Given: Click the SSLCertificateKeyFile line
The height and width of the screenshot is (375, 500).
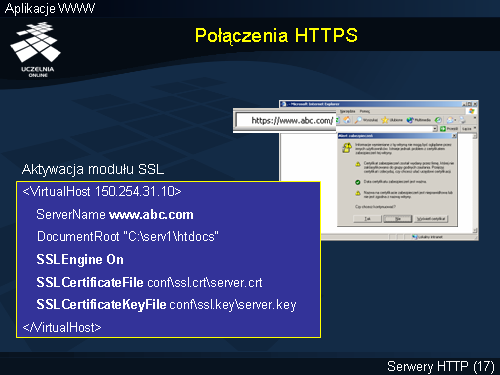Looking at the screenshot, I should [x=166, y=304].
